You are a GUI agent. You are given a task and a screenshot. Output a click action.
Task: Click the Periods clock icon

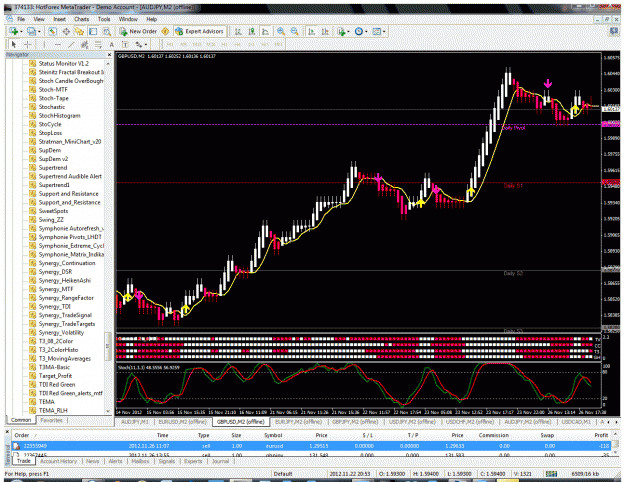click(359, 31)
